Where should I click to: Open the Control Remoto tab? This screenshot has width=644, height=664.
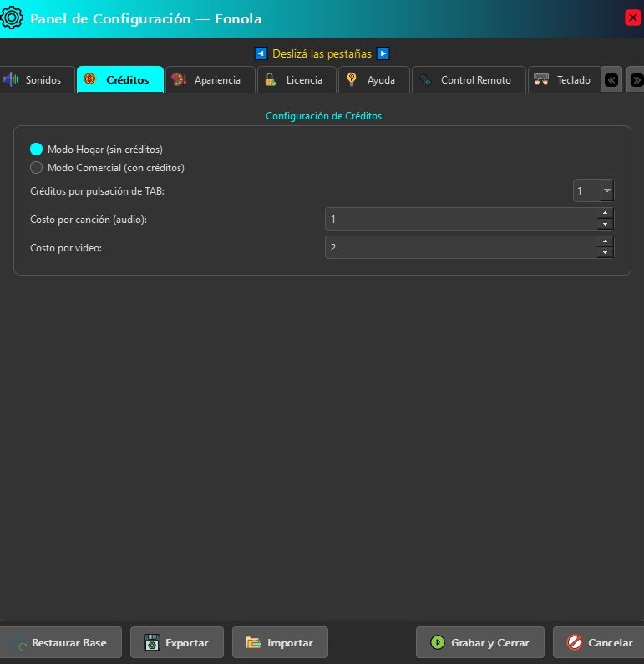point(469,79)
